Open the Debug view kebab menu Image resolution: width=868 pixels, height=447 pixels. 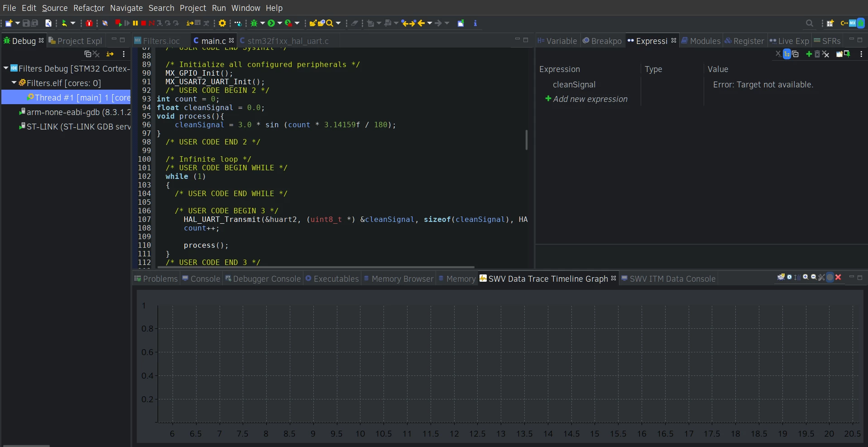[124, 54]
